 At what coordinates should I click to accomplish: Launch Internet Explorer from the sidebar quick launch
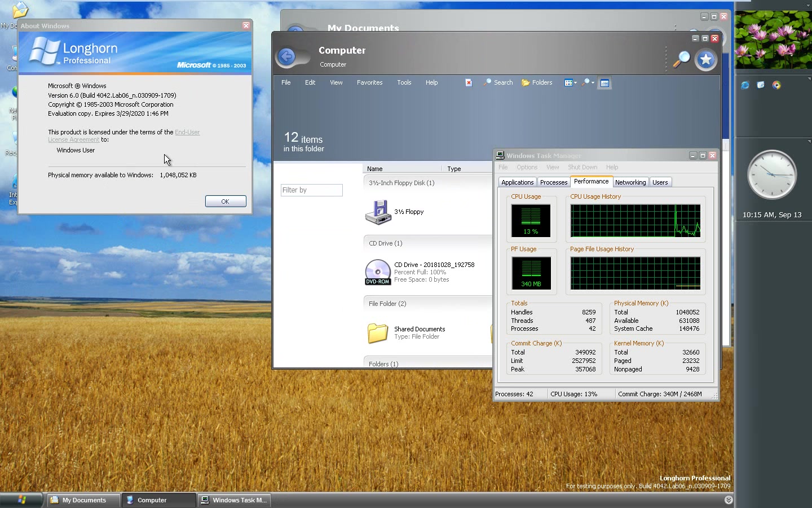coord(745,85)
